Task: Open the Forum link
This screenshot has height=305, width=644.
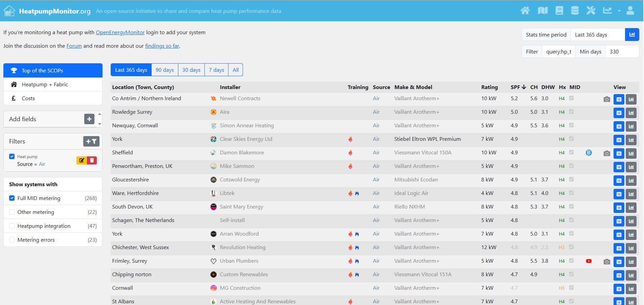Action: [x=74, y=46]
